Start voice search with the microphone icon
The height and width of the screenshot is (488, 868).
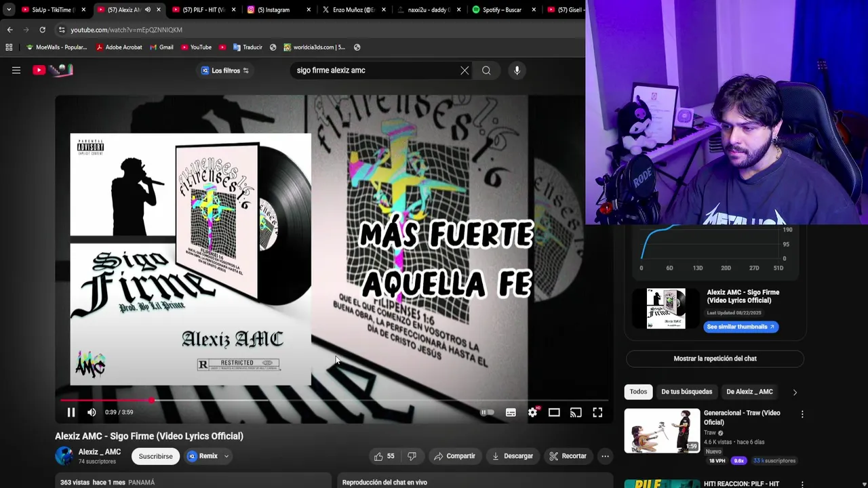(517, 70)
